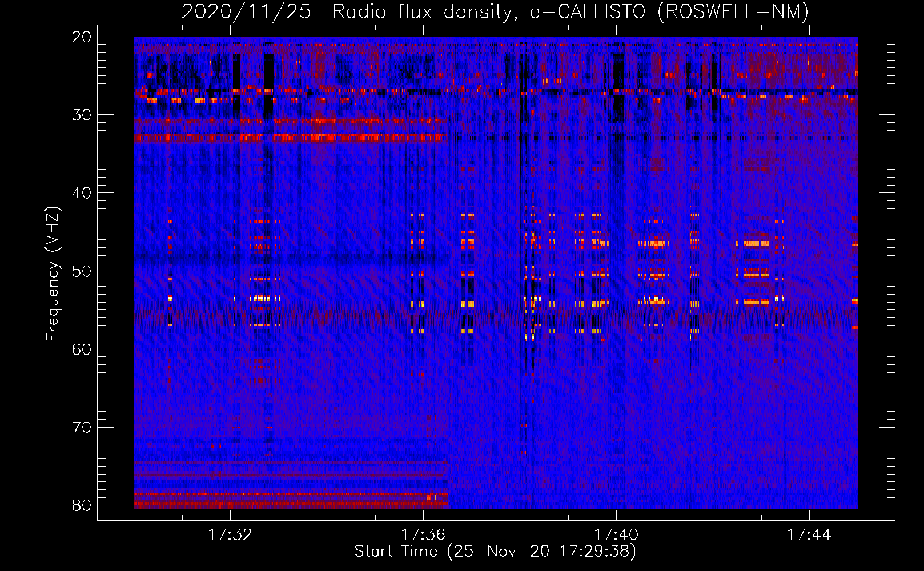Screen dimensions: 924x571
Task: Click the 20 frequency tick label
Action: 82,37
